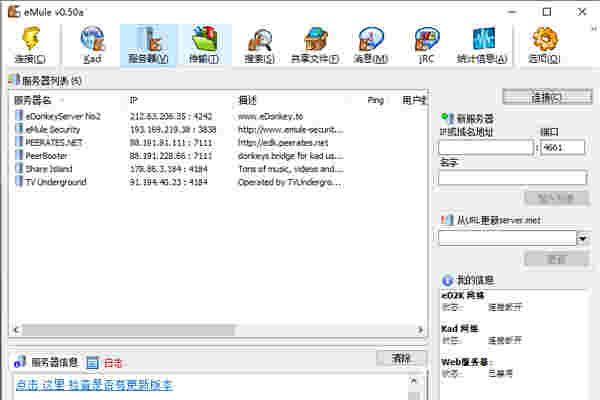Viewport: 600px width, 400px height.
Task: Click the www.eDonkey.to description cell
Action: coord(271,116)
